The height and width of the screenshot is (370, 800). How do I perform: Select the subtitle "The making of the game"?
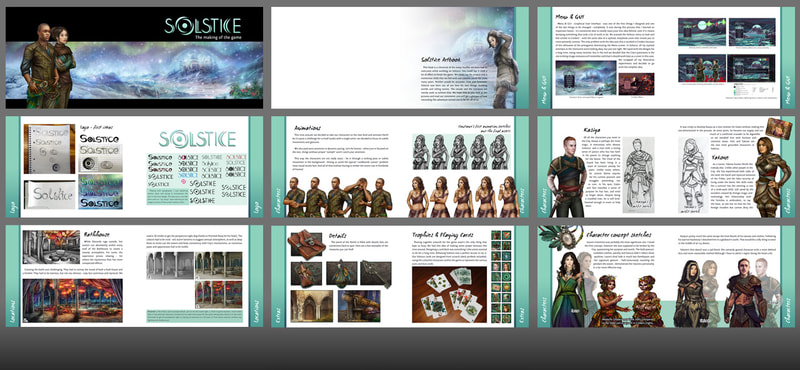pos(218,38)
